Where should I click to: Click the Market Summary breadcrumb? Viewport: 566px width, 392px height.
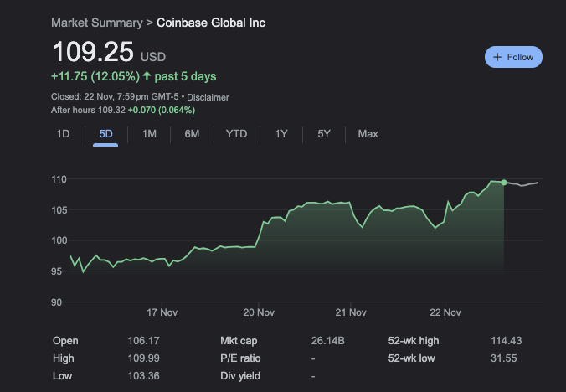[x=96, y=23]
